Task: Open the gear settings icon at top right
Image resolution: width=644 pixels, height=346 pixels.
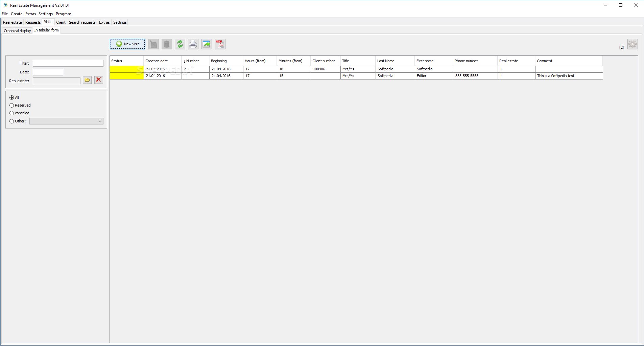Action: pos(633,44)
